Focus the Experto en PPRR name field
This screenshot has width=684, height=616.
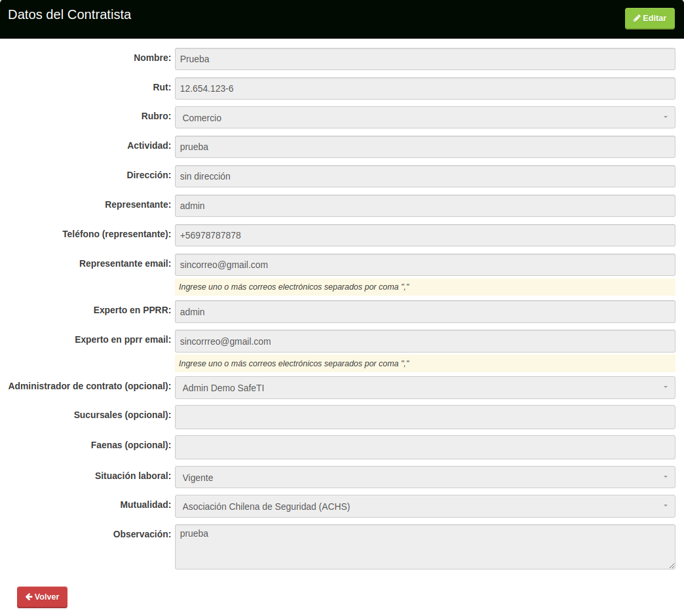click(x=425, y=312)
